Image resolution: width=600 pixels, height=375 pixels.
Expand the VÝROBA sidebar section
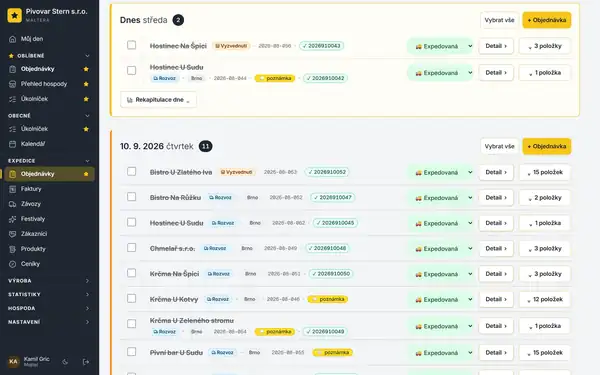click(x=49, y=280)
